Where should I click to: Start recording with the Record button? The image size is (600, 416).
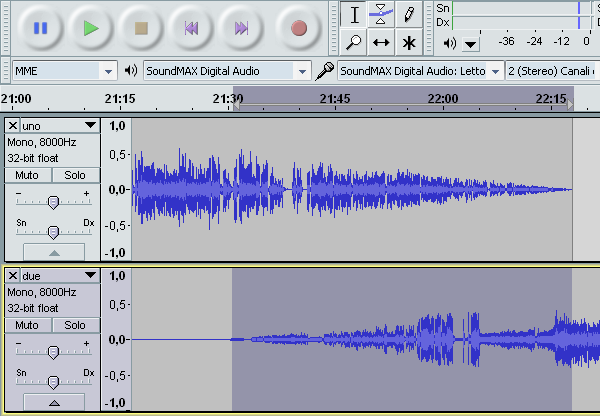click(298, 28)
